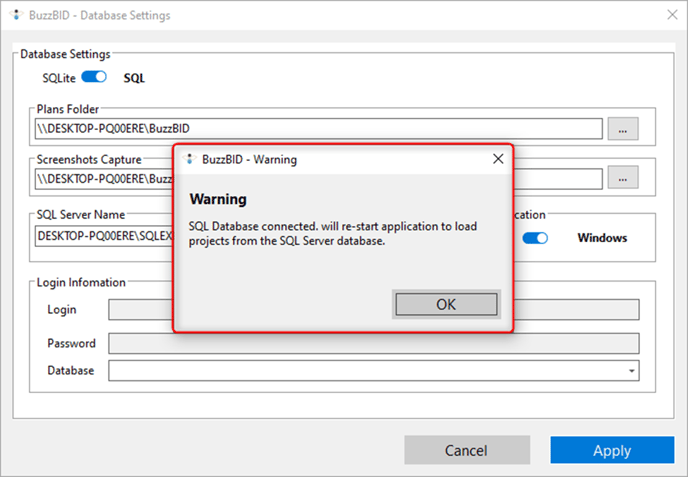Image resolution: width=688 pixels, height=477 pixels.
Task: Toggle the SQLite / SQL switch
Action: pyautogui.click(x=94, y=77)
